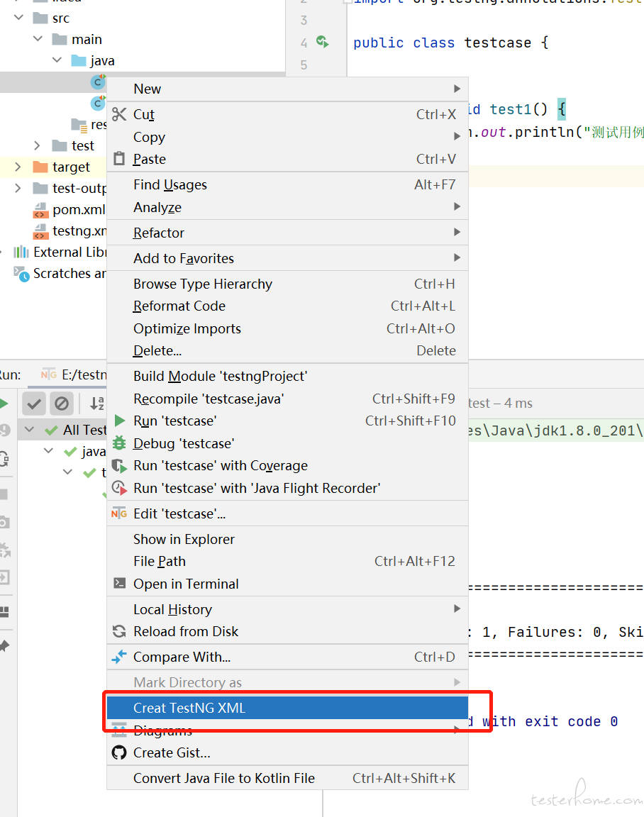Select Build Module 'testngProject'

click(x=288, y=376)
